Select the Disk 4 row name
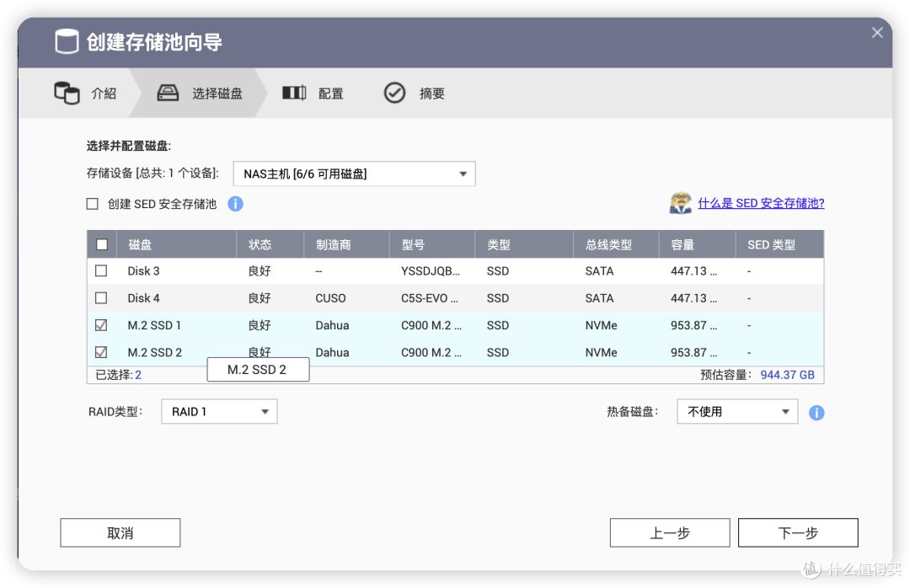Screen dimensions: 910x588 (143, 298)
